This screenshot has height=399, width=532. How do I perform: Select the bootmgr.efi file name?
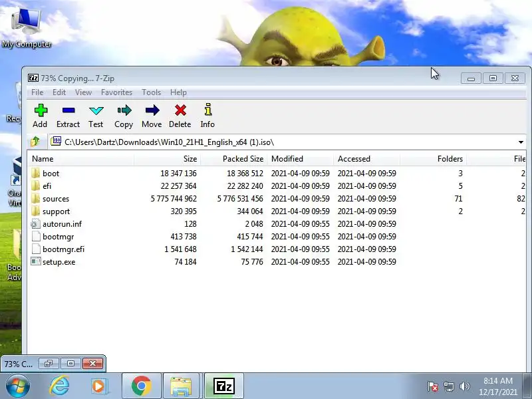(x=63, y=249)
